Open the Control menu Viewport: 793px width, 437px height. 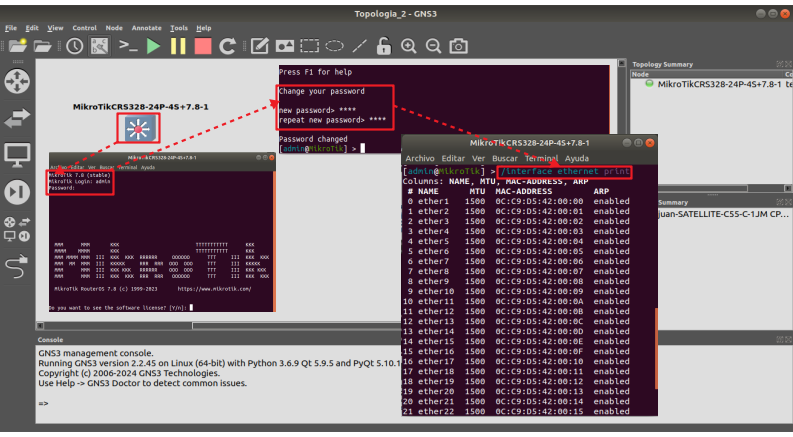click(84, 28)
